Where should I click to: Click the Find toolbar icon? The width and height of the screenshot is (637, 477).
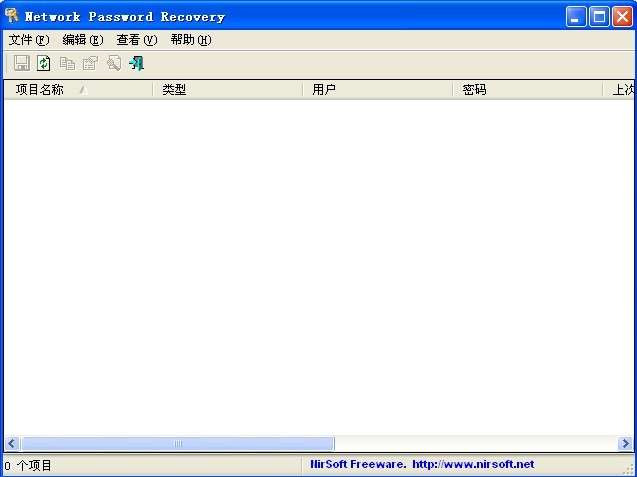tap(114, 63)
